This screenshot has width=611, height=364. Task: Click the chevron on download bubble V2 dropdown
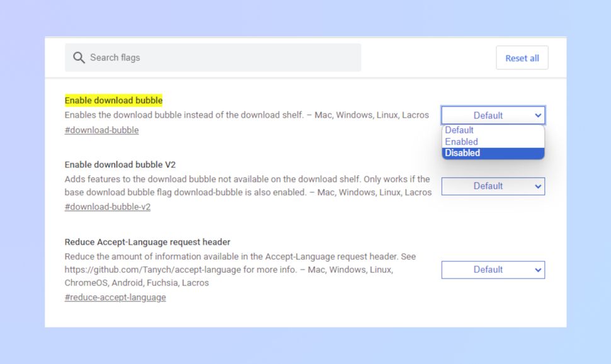pyautogui.click(x=538, y=186)
